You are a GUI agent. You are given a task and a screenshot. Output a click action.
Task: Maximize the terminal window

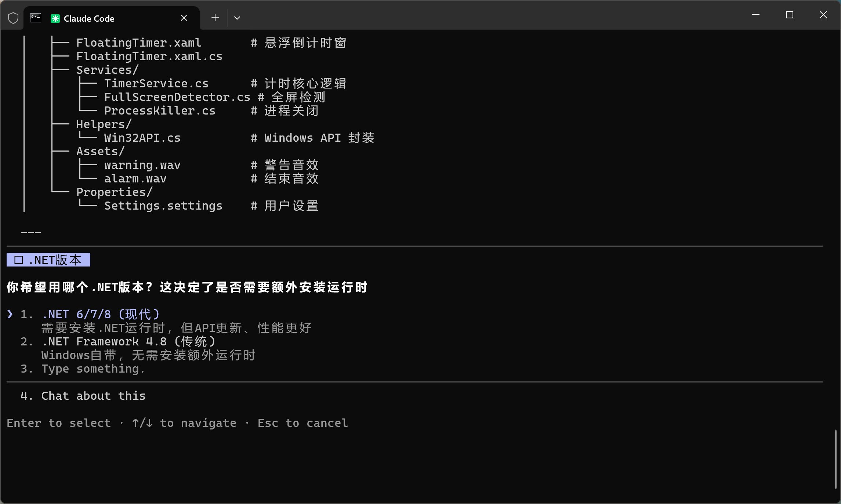coord(790,15)
